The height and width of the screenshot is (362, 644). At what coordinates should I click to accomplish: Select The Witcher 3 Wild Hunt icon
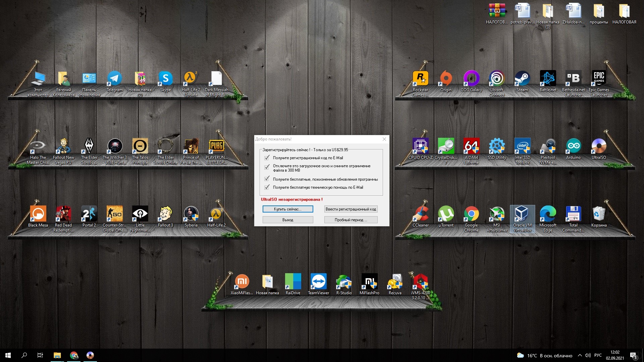(115, 152)
